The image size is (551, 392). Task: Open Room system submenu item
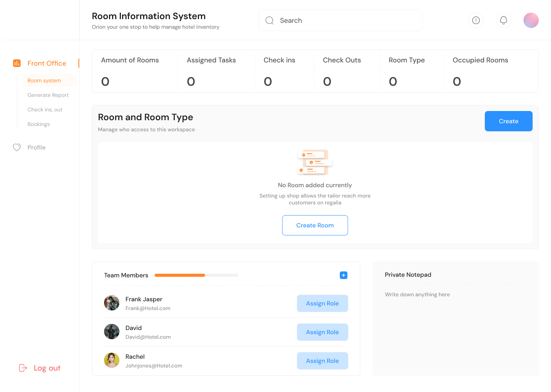click(50, 80)
